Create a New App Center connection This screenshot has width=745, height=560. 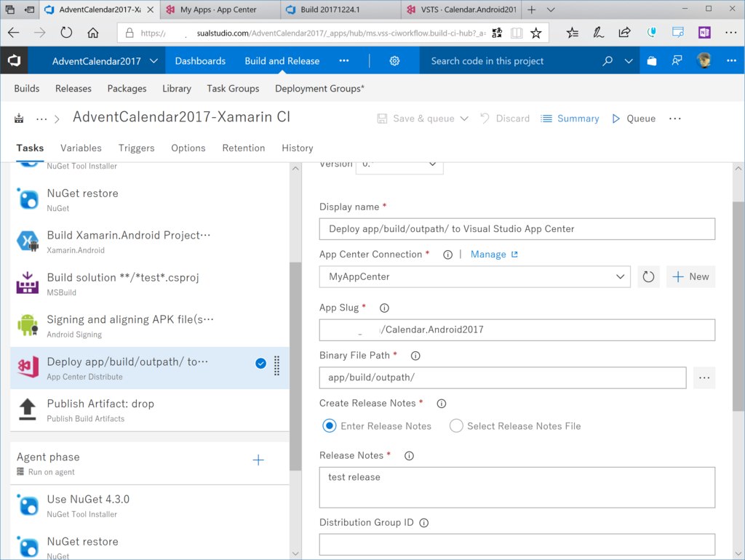pyautogui.click(x=691, y=277)
